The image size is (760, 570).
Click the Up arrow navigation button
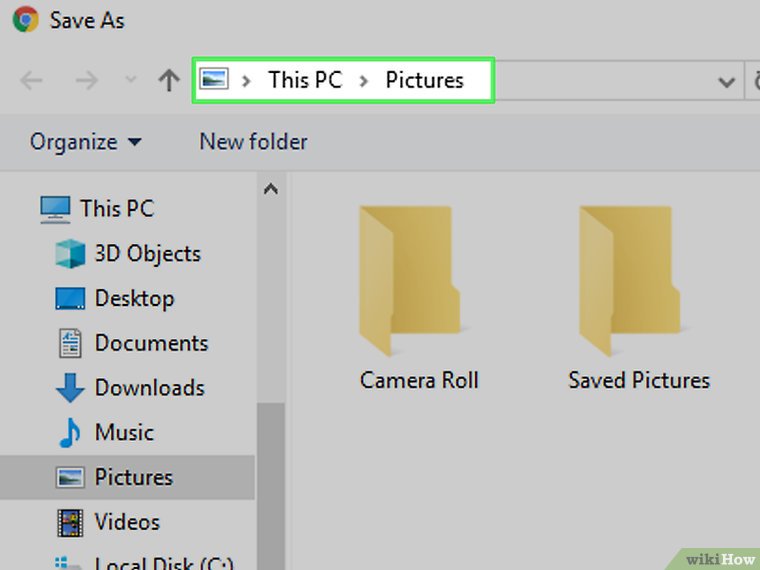pos(168,81)
